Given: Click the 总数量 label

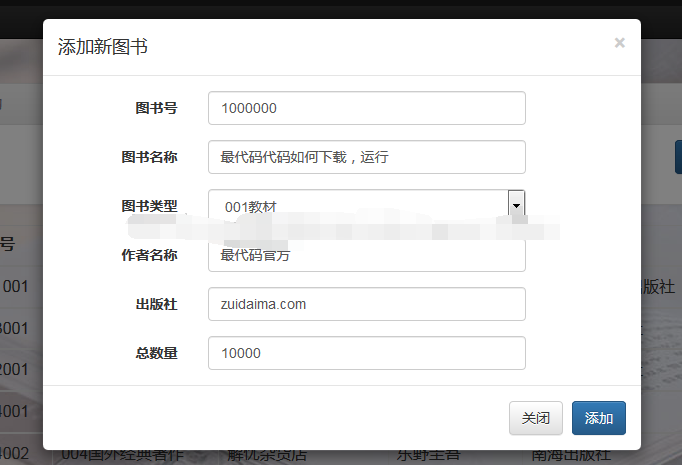Looking at the screenshot, I should [156, 353].
